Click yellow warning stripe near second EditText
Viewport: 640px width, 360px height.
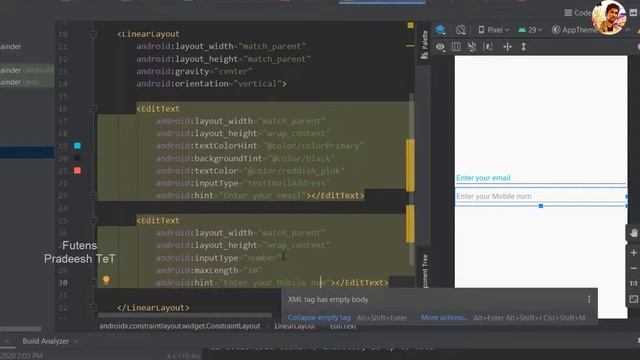[410, 224]
